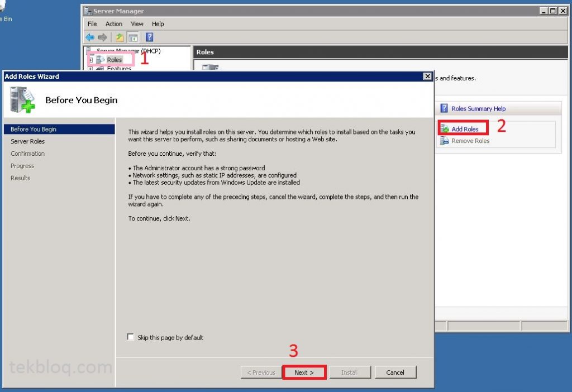Click the Previous button in wizard

(x=261, y=372)
